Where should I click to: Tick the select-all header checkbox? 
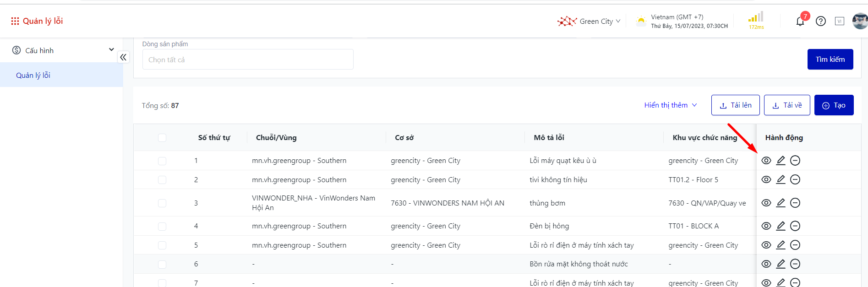coord(162,138)
